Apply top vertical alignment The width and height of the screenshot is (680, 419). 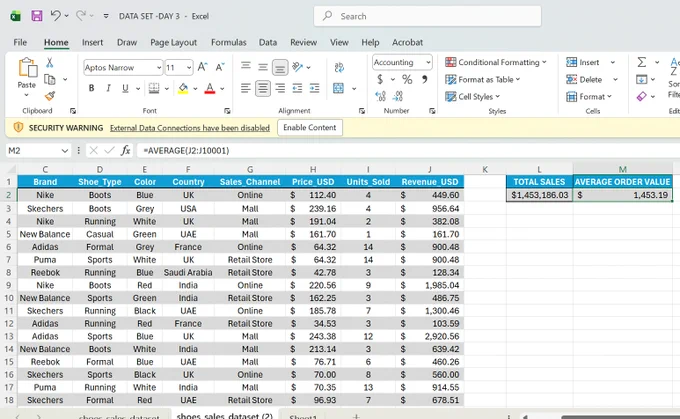pyautogui.click(x=246, y=66)
